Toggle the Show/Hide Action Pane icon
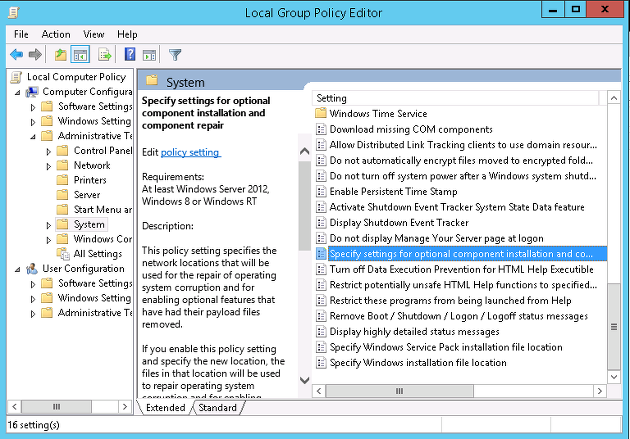630x439 pixels. pyautogui.click(x=149, y=55)
